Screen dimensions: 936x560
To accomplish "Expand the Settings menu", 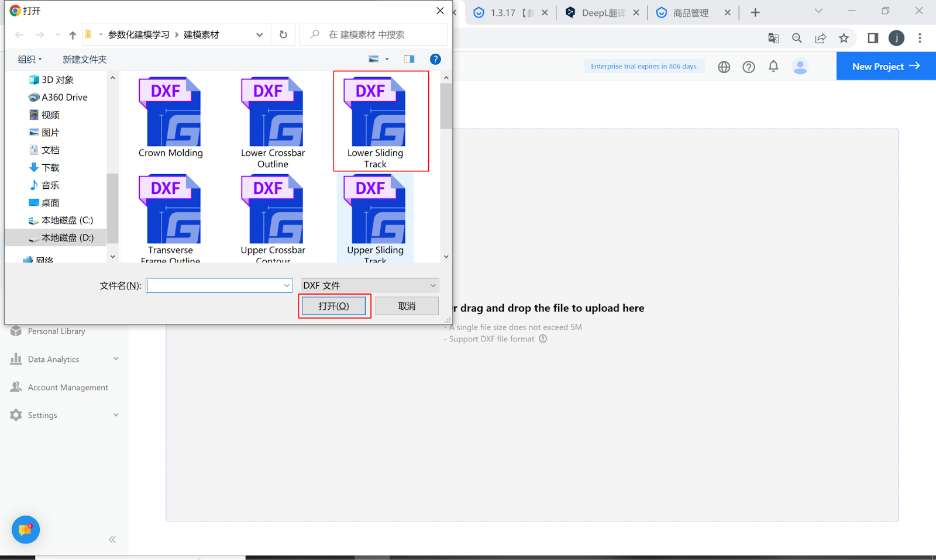I will pos(64,415).
